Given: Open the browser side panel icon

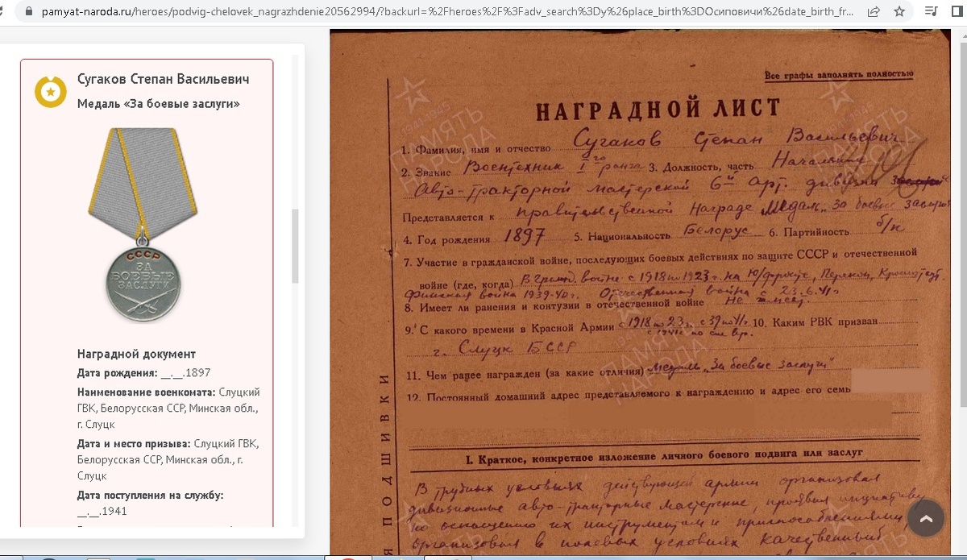Looking at the screenshot, I should coord(959,11).
